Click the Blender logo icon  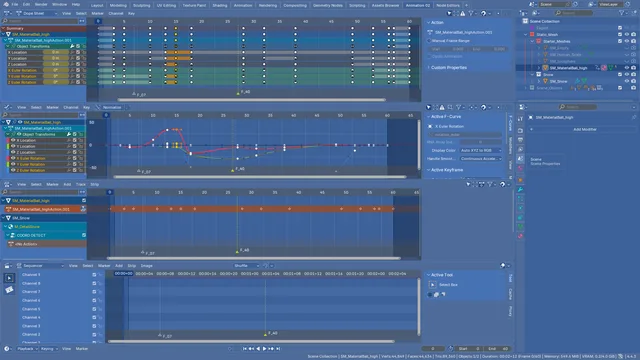(x=6, y=4)
